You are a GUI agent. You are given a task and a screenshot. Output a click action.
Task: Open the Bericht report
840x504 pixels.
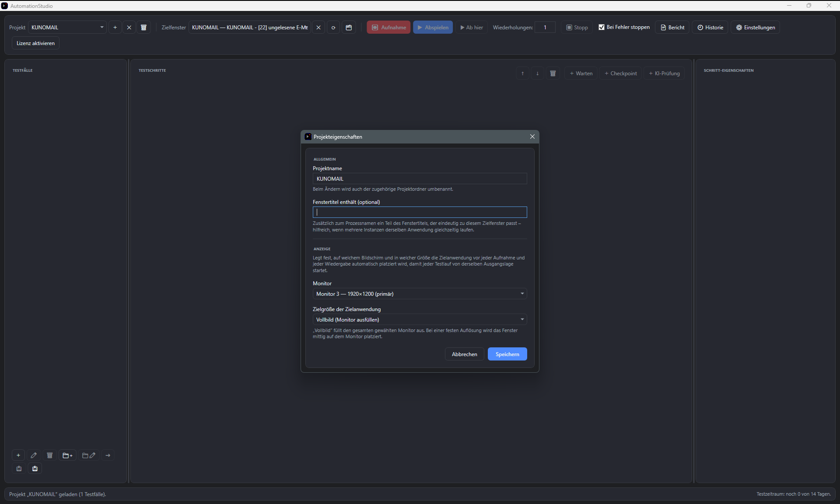[x=672, y=27]
